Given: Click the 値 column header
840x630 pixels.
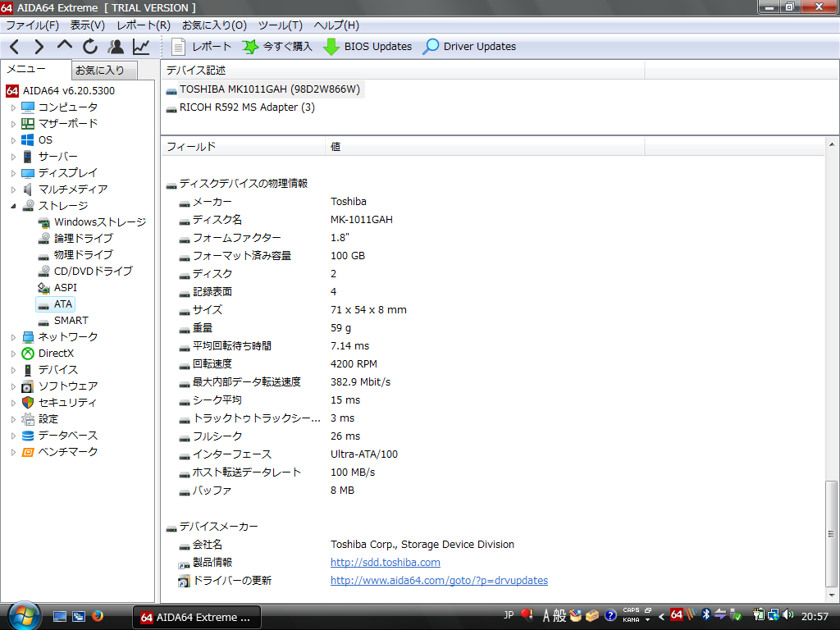Looking at the screenshot, I should (485, 146).
